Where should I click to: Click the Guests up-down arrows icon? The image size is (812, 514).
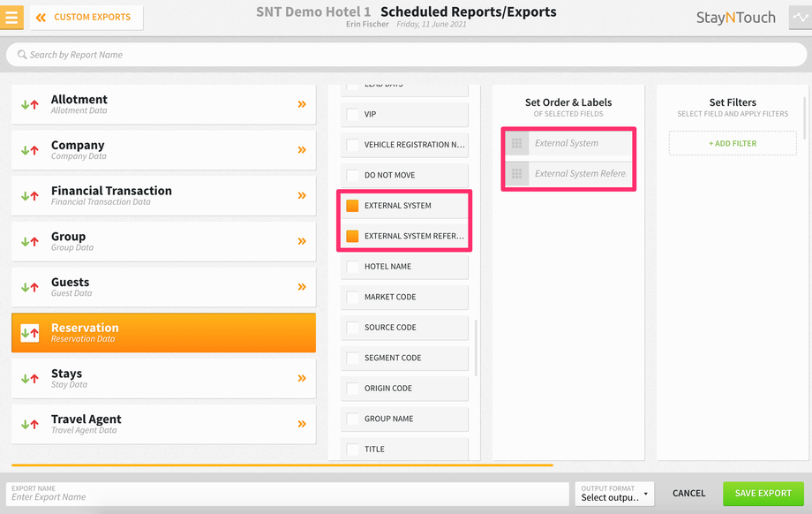click(x=29, y=286)
